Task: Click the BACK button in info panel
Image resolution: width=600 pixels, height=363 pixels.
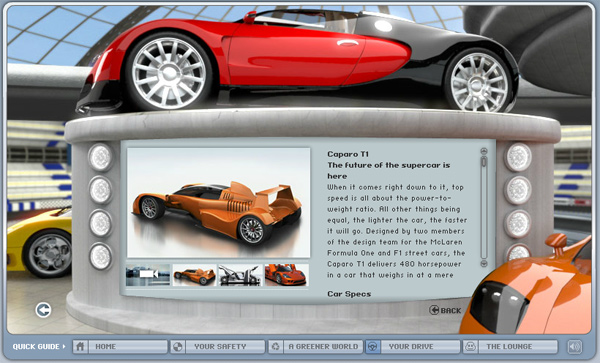Action: [445, 310]
